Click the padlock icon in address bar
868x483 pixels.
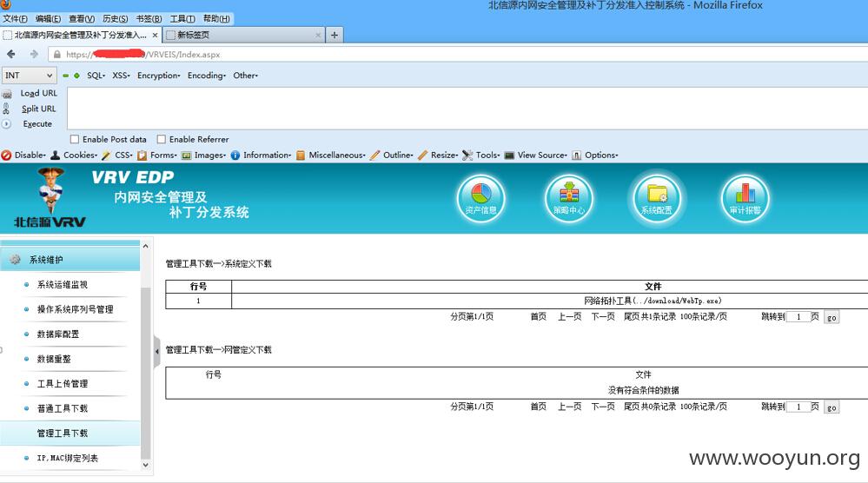click(57, 54)
